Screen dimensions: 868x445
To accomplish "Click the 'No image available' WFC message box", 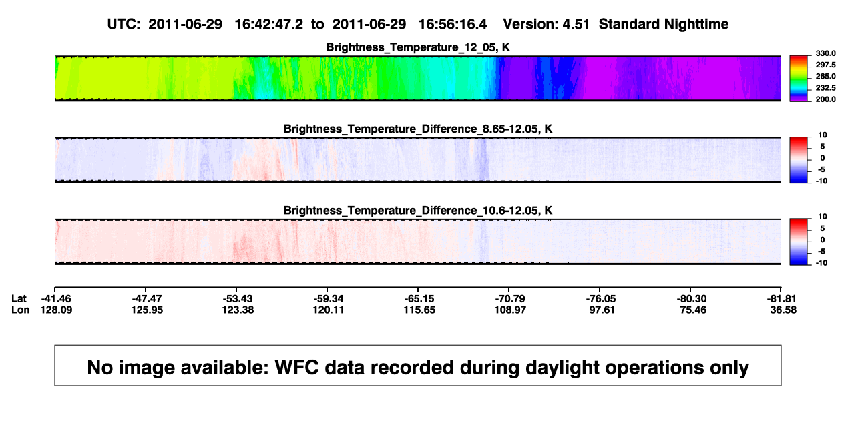I will [x=417, y=365].
